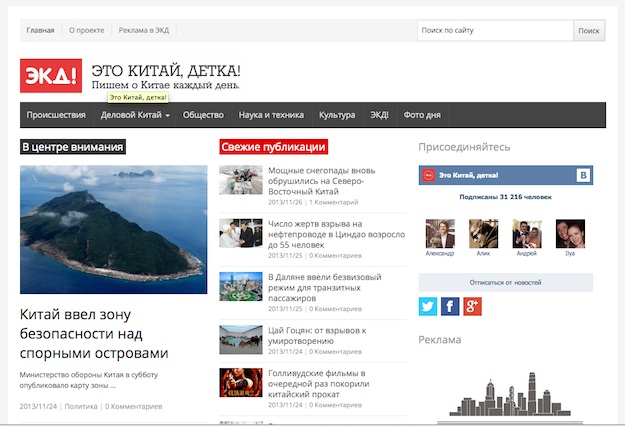Open snowfall article thumbnail

[241, 180]
